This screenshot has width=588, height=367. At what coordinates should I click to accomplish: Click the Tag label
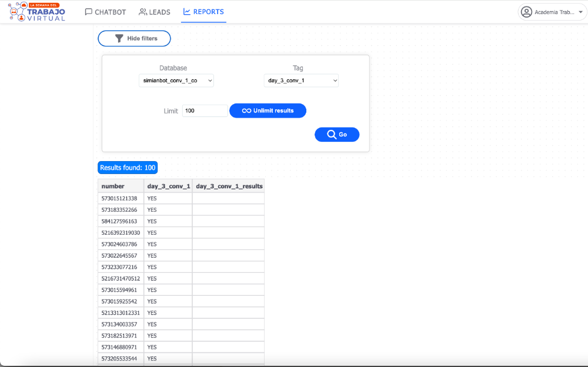click(x=298, y=68)
